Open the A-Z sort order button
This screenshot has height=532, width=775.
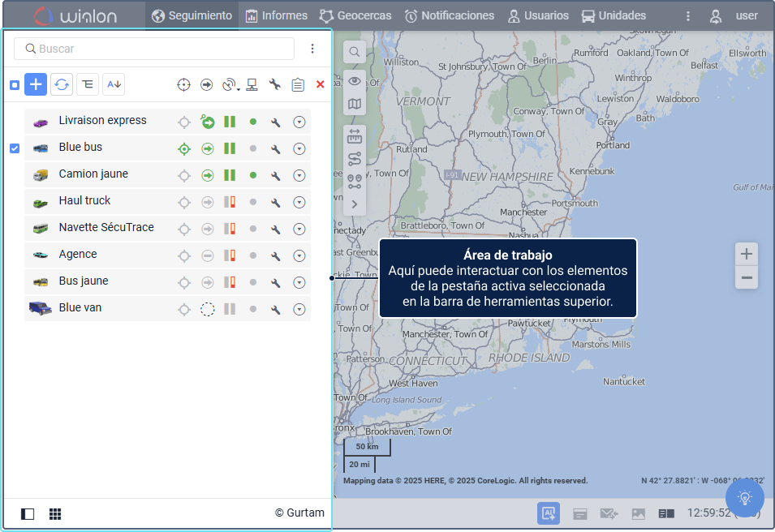click(114, 84)
